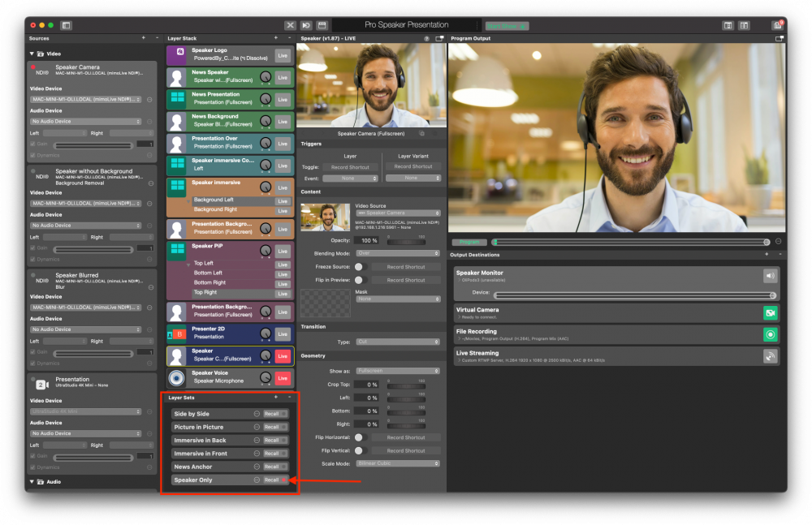The image size is (812, 525).
Task: Click the dial icon on Speaker PiP layer
Action: [266, 251]
